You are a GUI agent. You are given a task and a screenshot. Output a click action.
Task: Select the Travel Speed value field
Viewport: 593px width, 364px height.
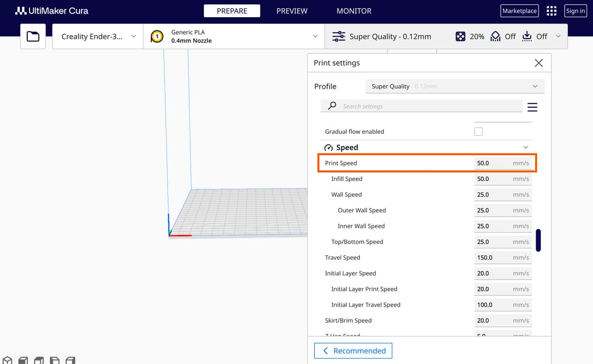click(x=503, y=258)
